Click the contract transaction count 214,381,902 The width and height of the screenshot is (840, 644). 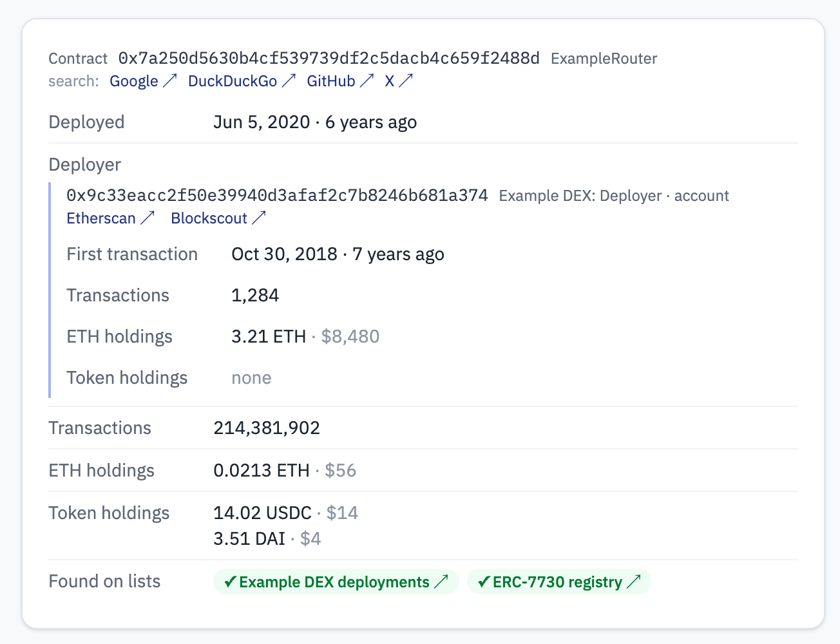(267, 428)
